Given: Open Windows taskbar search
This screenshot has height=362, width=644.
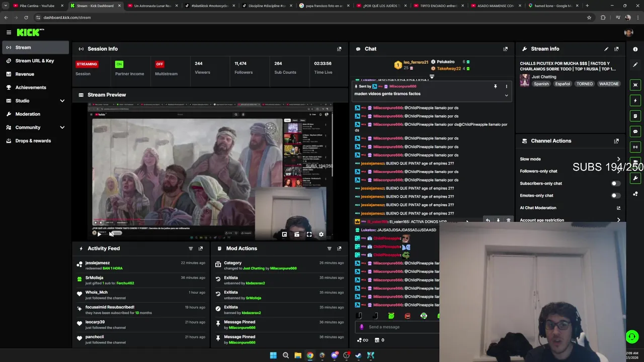Looking at the screenshot, I should pos(285,355).
